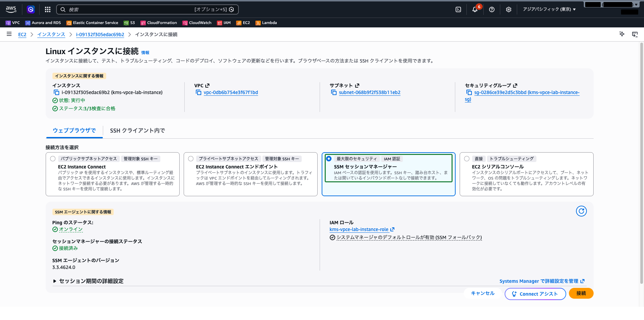This screenshot has width=644, height=320.
Task: Open the CloudWatch favorites shortcut
Action: [x=197, y=23]
